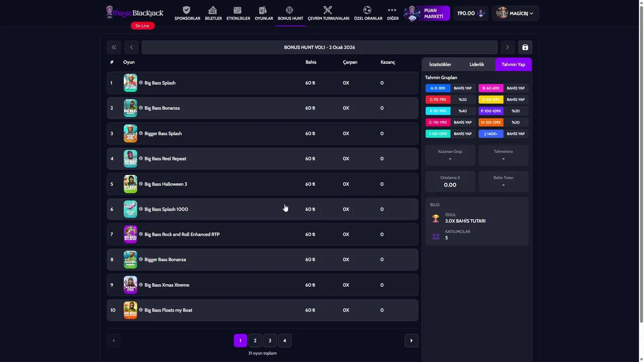644x362 pixels.
Task: Click Bahis Yap for group J: 140X+
Action: [x=516, y=134]
